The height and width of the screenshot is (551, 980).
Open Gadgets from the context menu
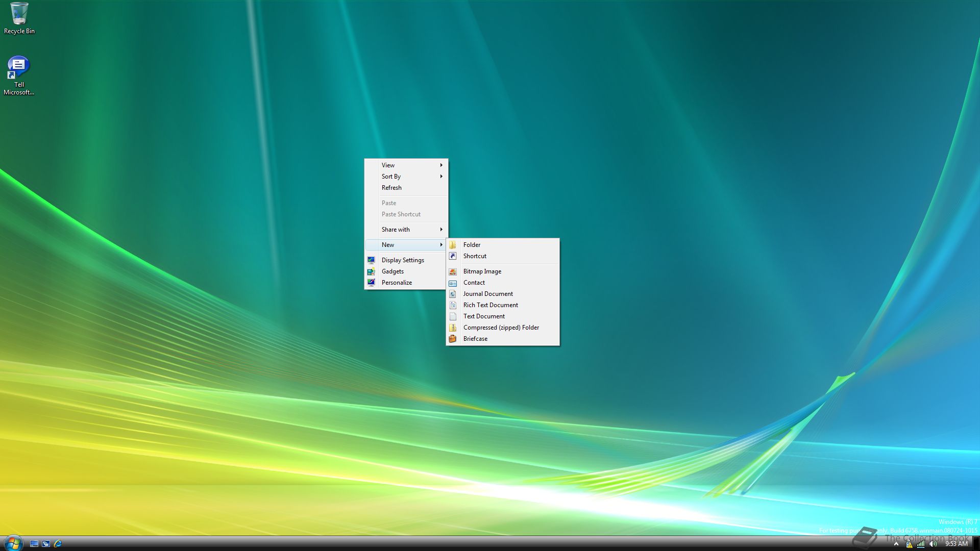tap(406, 271)
